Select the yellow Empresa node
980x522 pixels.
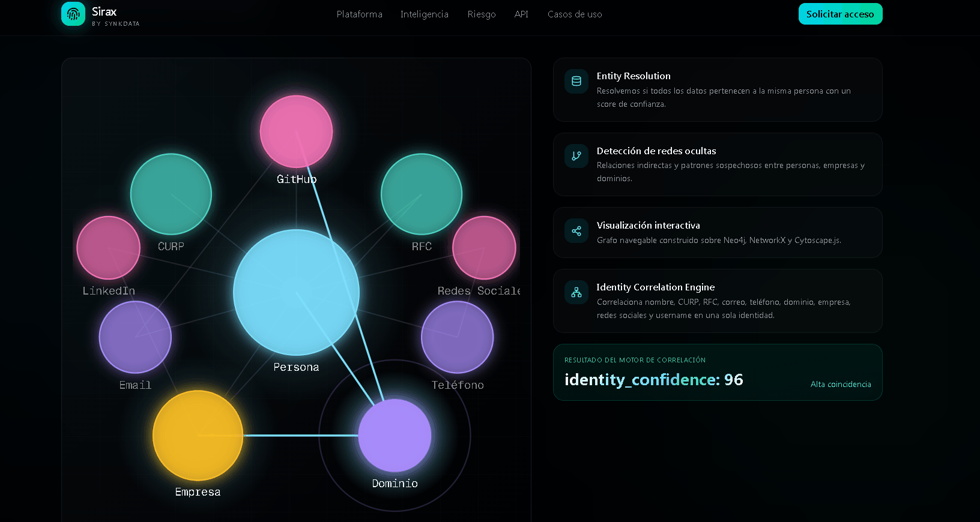coord(198,436)
